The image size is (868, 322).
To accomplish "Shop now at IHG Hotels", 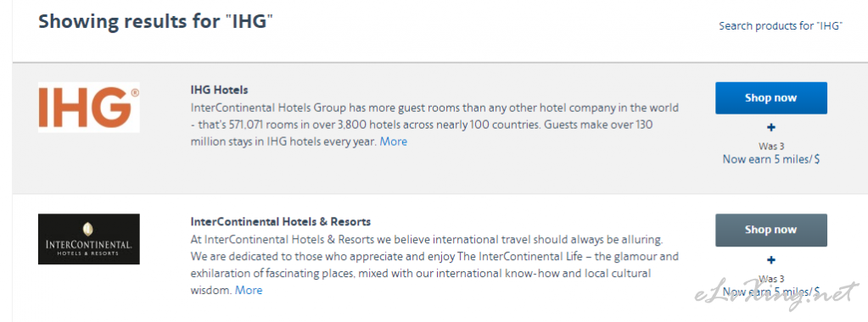I will tap(771, 98).
